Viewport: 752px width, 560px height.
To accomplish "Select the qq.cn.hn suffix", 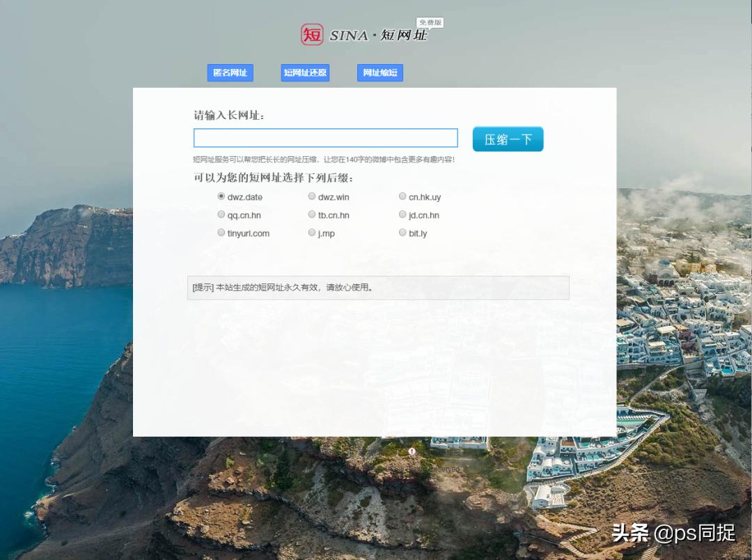I will point(221,214).
